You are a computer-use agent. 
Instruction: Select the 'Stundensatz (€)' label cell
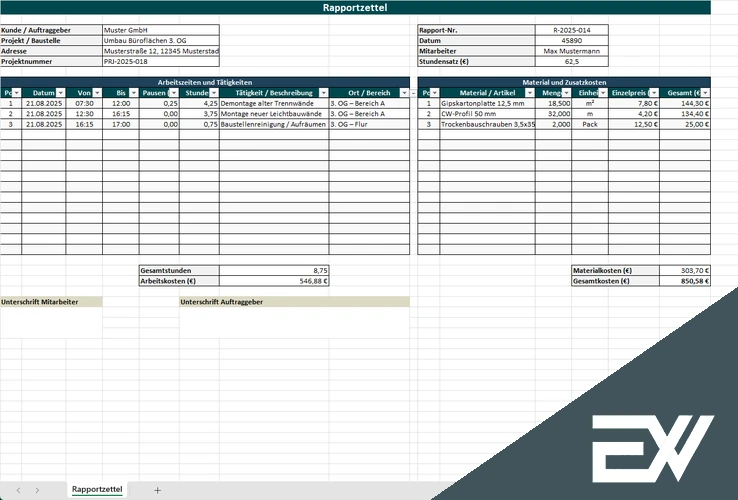(x=476, y=61)
